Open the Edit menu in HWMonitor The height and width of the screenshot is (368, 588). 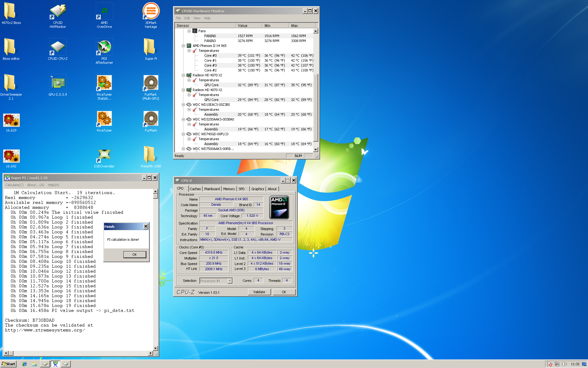(187, 18)
